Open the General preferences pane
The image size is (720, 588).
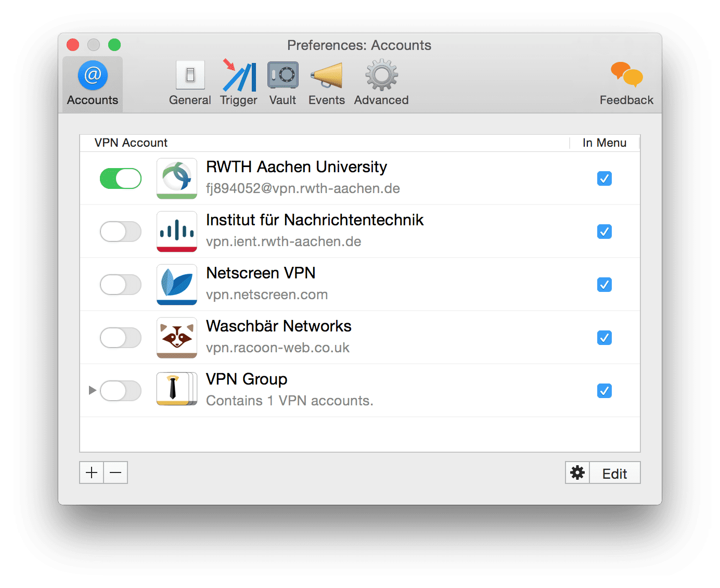(x=190, y=84)
